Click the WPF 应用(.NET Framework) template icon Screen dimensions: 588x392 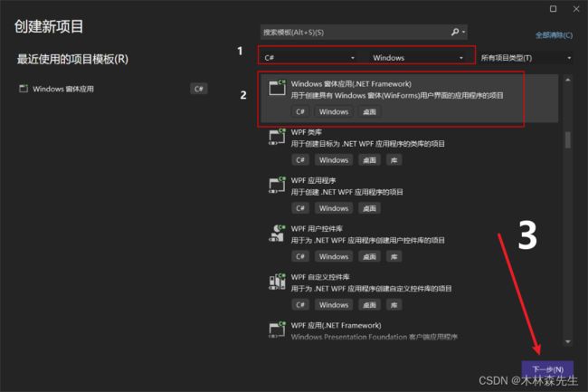pyautogui.click(x=277, y=330)
